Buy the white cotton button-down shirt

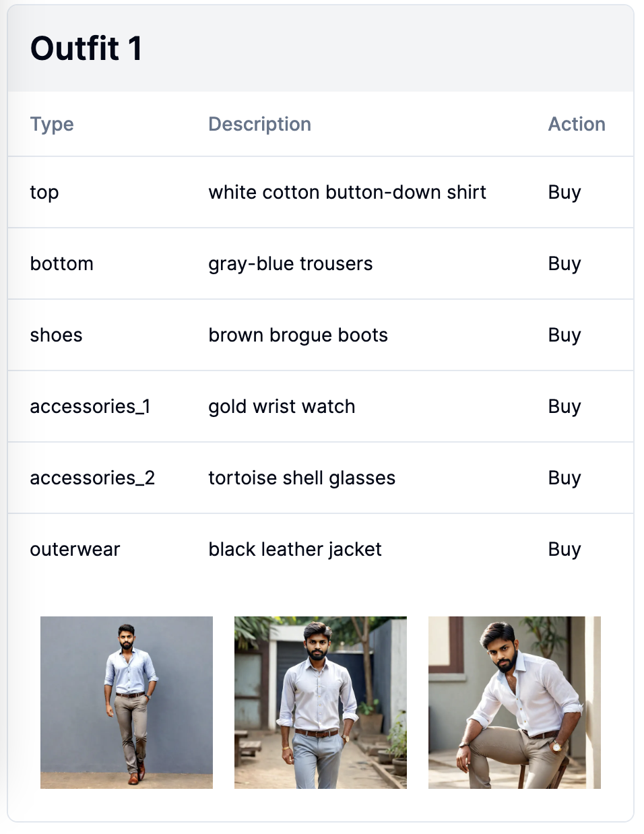(x=564, y=193)
